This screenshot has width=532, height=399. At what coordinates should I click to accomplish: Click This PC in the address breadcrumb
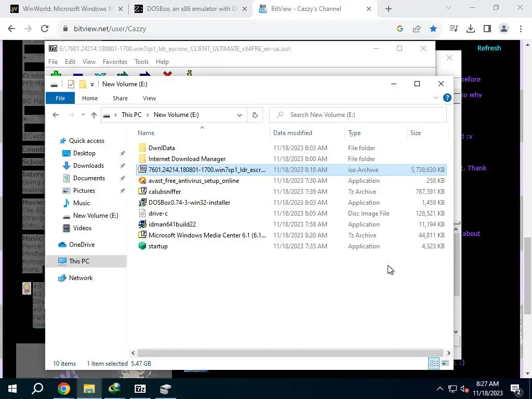pyautogui.click(x=131, y=115)
